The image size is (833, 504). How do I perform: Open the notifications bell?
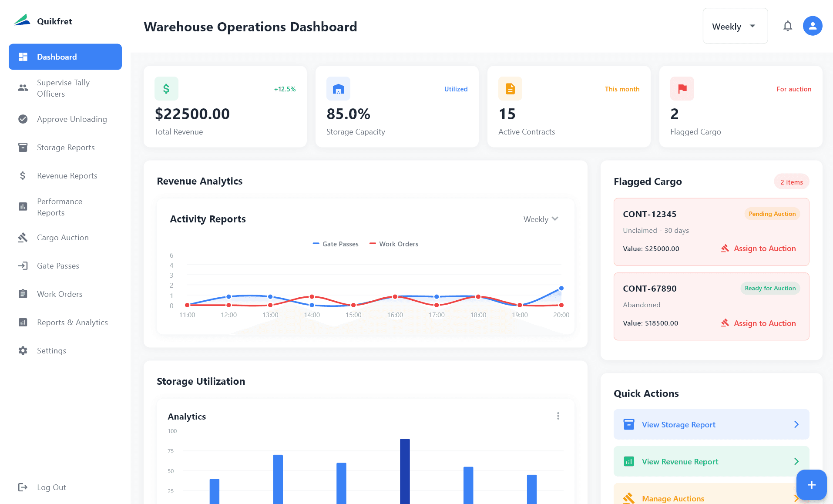(788, 26)
